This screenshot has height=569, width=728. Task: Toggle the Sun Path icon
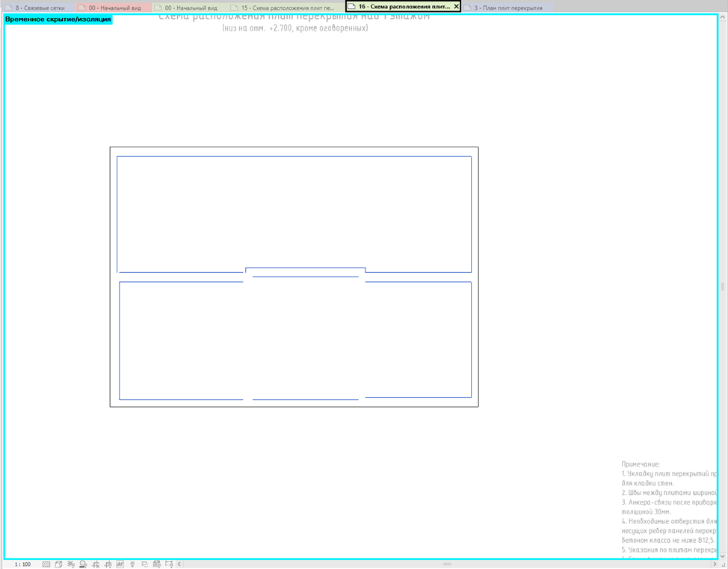pos(71,565)
